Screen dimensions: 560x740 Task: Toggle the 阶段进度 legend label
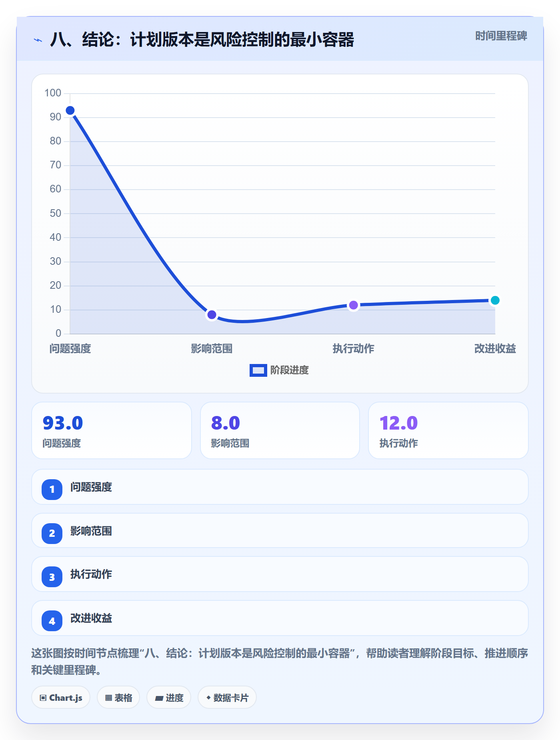[x=290, y=370]
